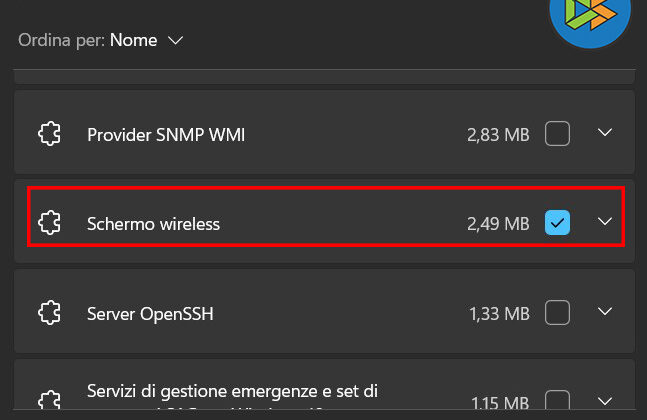Click the Server OpenSSH puzzle icon
This screenshot has width=647, height=420.
coord(50,314)
